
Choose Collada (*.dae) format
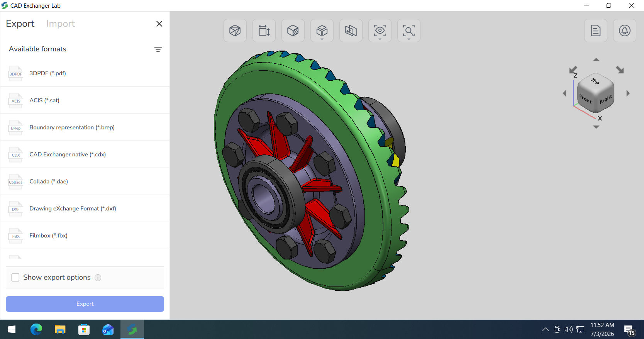[x=85, y=181]
